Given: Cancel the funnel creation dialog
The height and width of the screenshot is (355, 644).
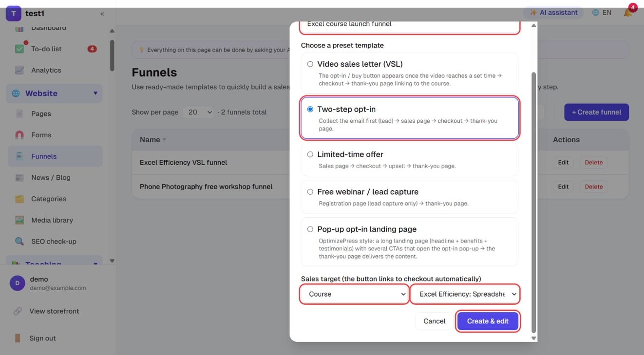Looking at the screenshot, I should click(x=434, y=321).
